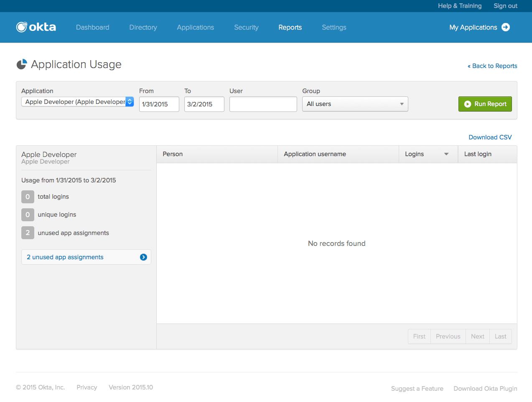532x402 pixels.
Task: Click the My Applications arrow icon
Action: (506, 27)
